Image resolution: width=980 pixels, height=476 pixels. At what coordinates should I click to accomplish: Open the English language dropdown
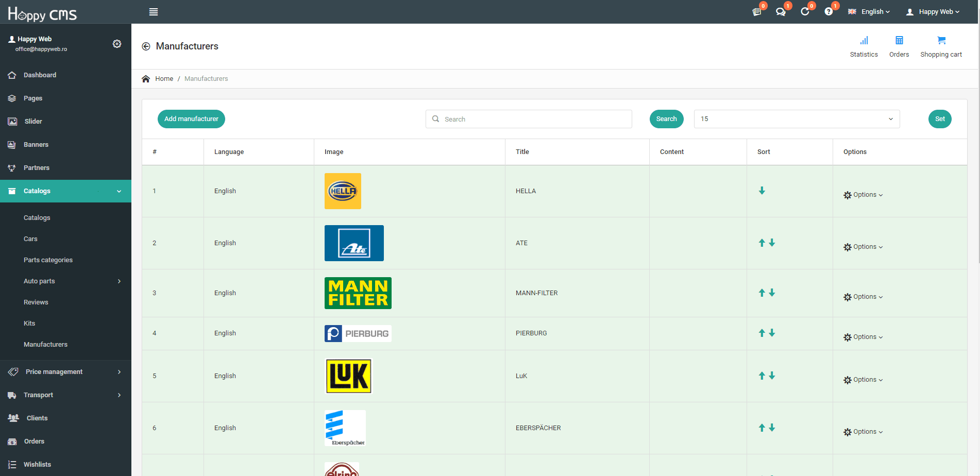(x=869, y=12)
